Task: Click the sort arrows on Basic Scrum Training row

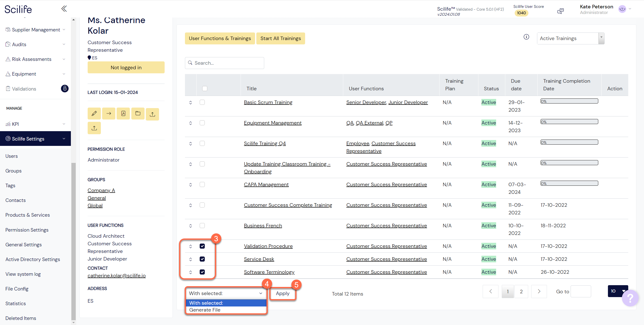Action: 191,102
